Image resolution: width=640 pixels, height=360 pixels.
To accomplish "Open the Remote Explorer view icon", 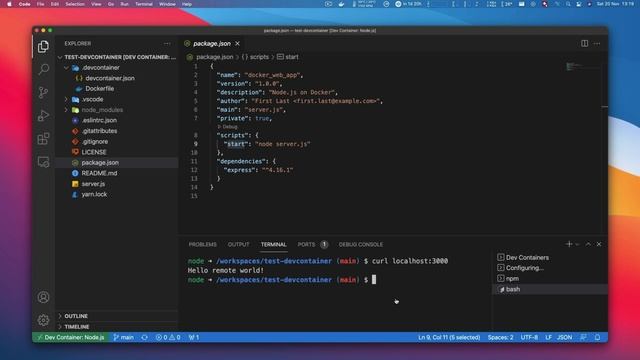I will (x=43, y=162).
